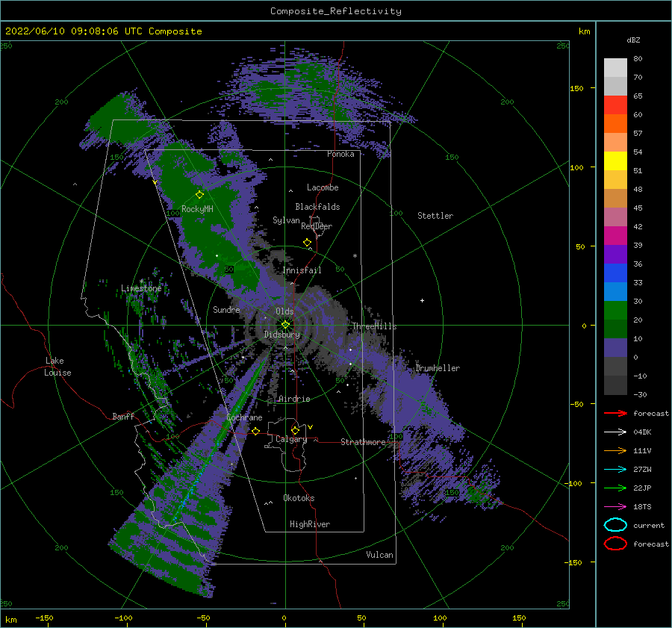Click the Ponoka city label
This screenshot has width=672, height=628.
pyautogui.click(x=340, y=154)
